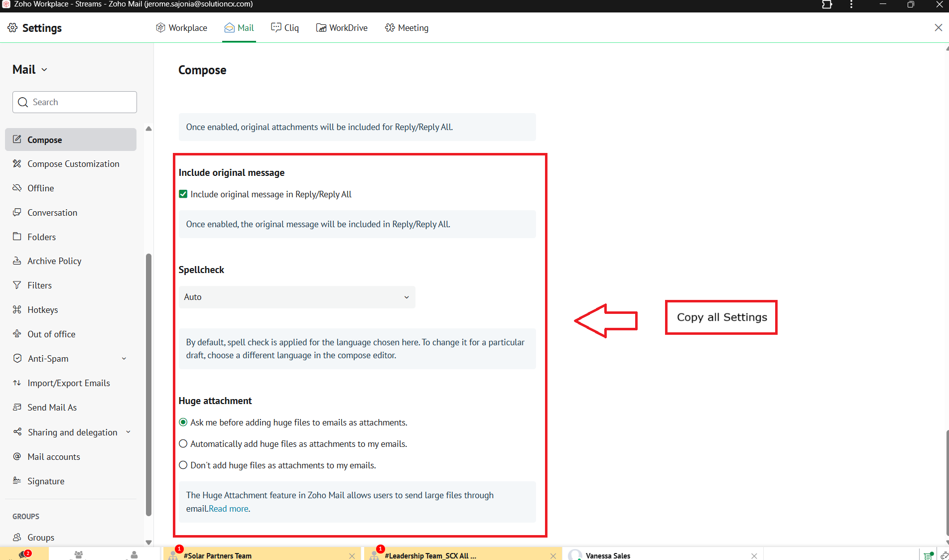Close Settings with the X icon
This screenshot has height=560, width=949.
click(938, 28)
